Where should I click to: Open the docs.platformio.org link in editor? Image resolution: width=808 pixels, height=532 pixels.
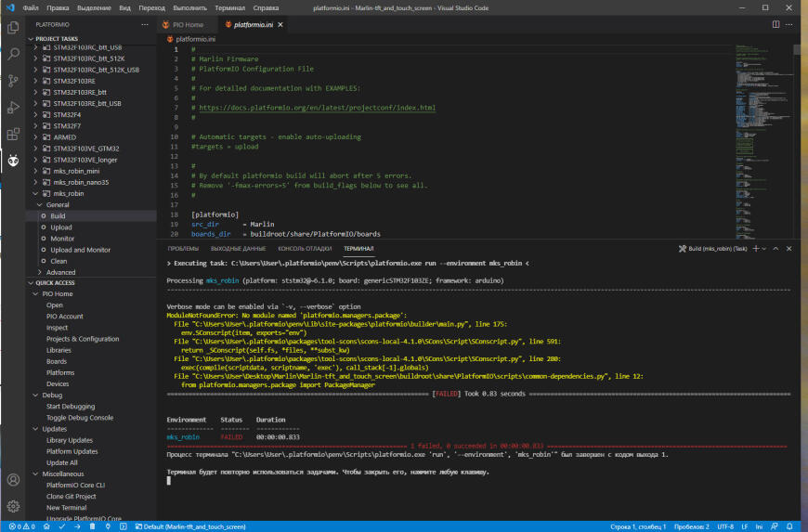[x=317, y=108]
